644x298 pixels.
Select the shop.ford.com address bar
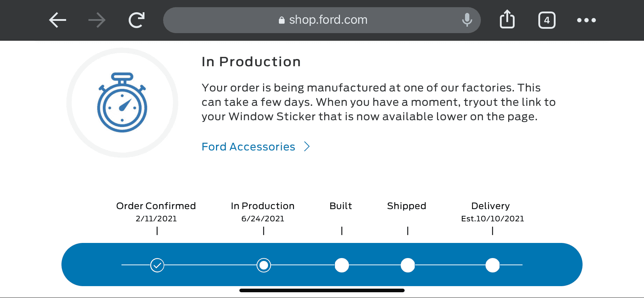pyautogui.click(x=322, y=20)
